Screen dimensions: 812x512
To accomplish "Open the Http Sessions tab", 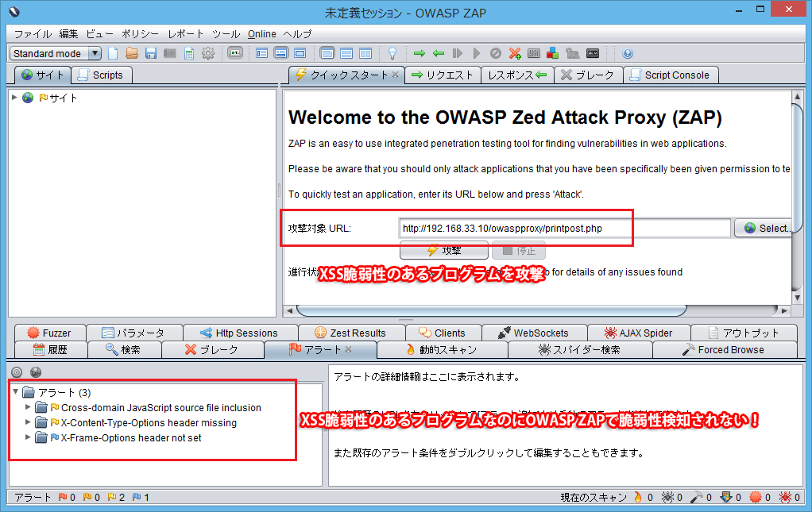I will pyautogui.click(x=240, y=333).
